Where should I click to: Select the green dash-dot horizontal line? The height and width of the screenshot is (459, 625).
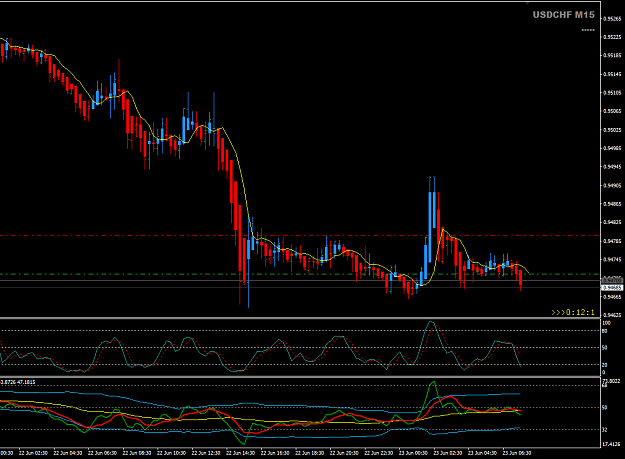click(299, 274)
